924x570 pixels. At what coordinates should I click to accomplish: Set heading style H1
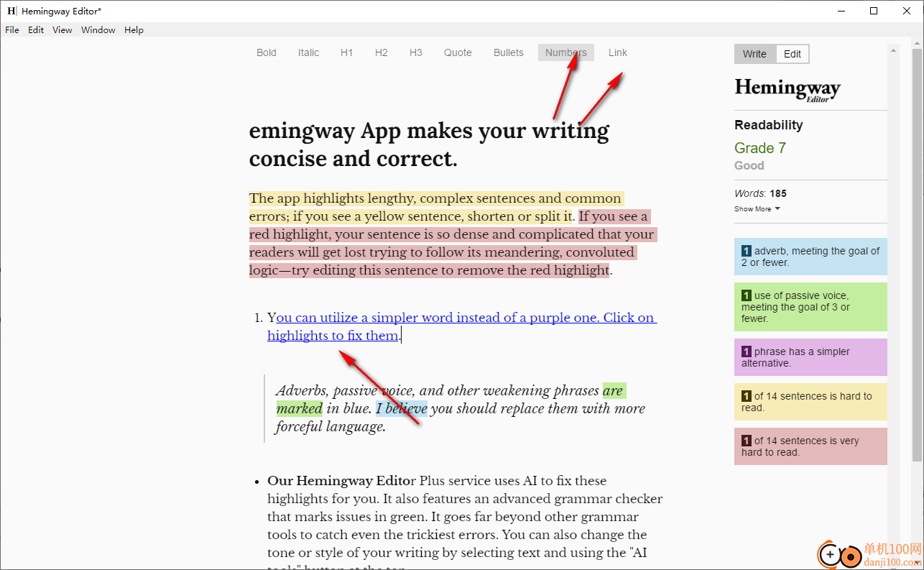pos(346,52)
